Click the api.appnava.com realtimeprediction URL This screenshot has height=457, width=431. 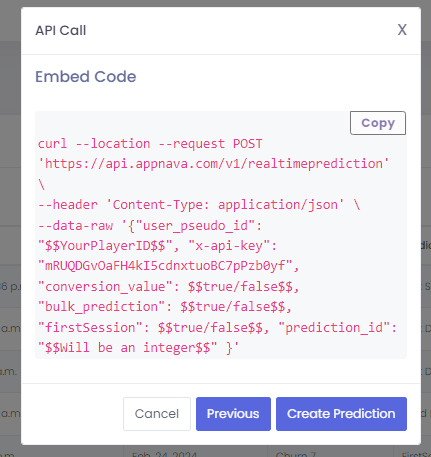pyautogui.click(x=213, y=164)
